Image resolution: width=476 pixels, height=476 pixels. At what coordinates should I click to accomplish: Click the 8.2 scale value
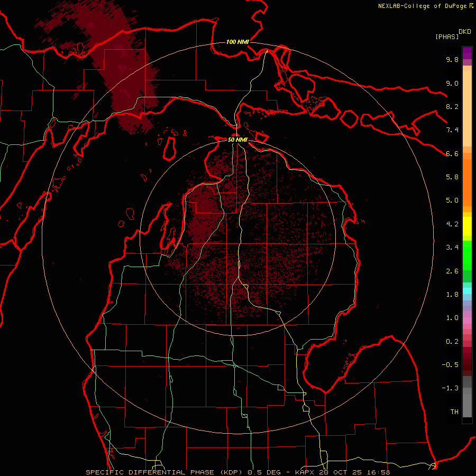pos(452,106)
